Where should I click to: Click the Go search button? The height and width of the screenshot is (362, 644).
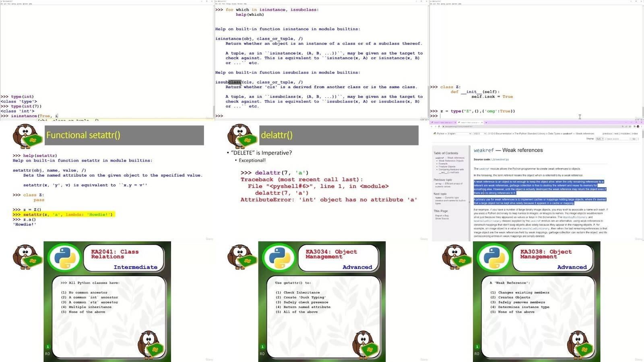(x=634, y=139)
